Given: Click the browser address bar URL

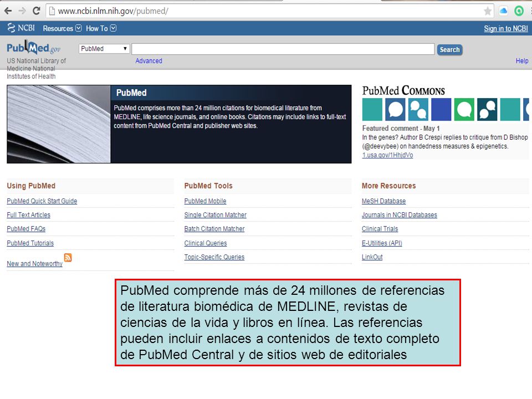Looking at the screenshot, I should click(113, 11).
